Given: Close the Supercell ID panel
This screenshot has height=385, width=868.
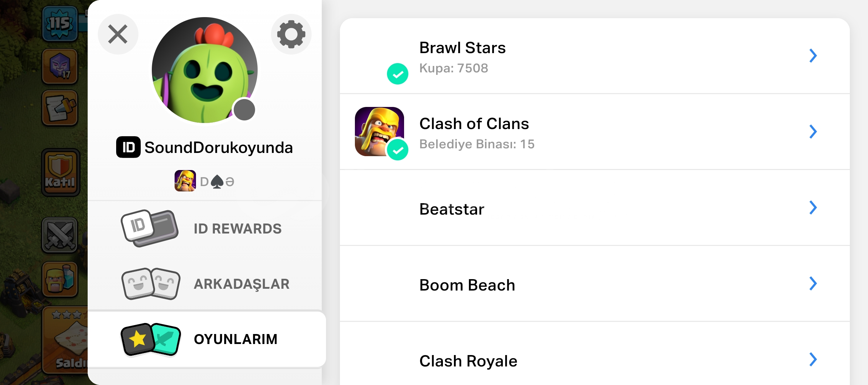Looking at the screenshot, I should click(118, 34).
